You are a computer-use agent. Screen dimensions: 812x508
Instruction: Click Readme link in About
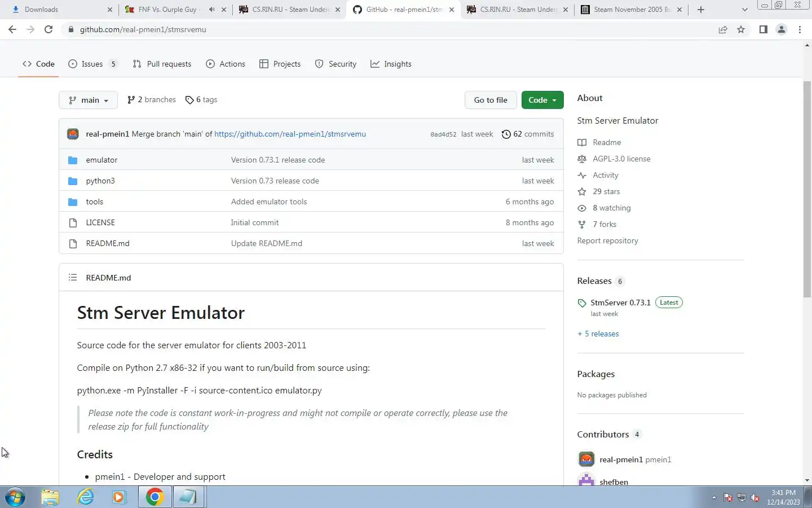pos(607,142)
